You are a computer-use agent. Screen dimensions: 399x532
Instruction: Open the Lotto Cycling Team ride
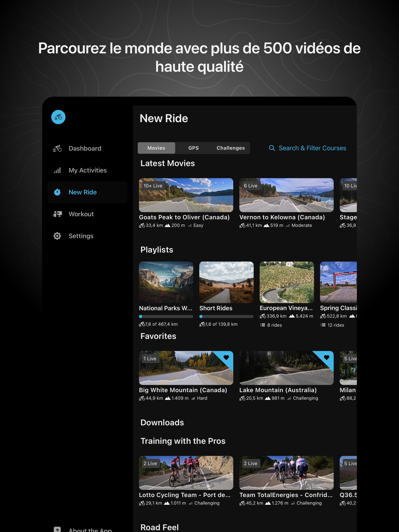click(186, 473)
